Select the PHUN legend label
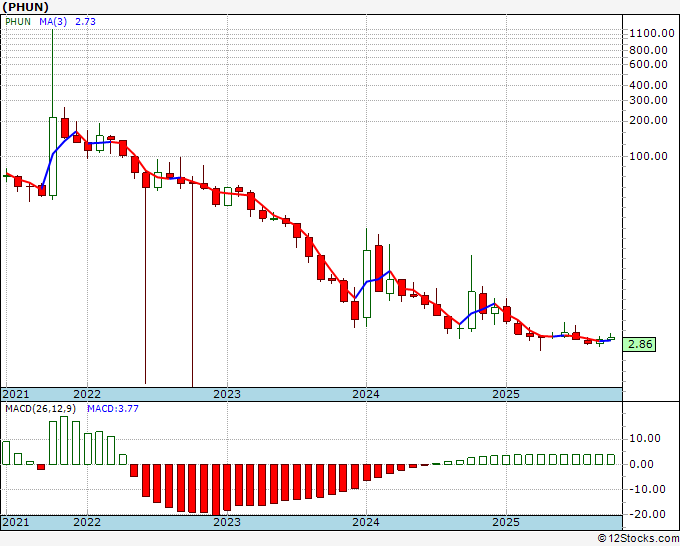The width and height of the screenshot is (680, 546). click(x=18, y=21)
